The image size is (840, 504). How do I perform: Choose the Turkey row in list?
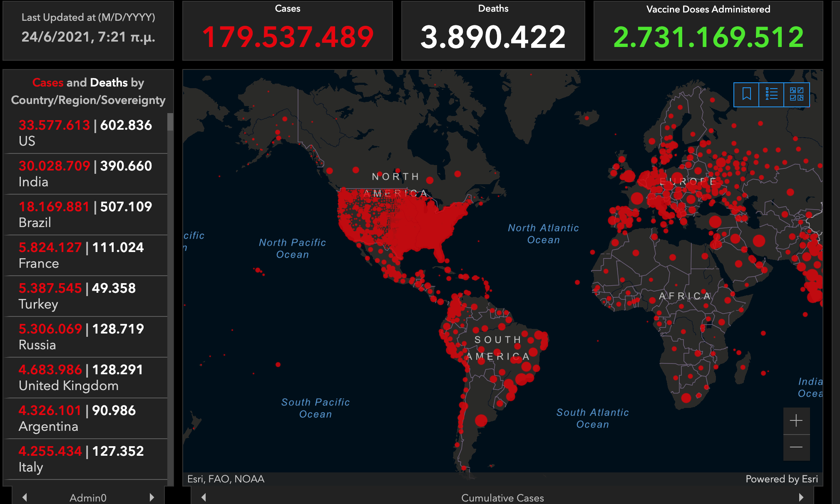click(x=85, y=296)
